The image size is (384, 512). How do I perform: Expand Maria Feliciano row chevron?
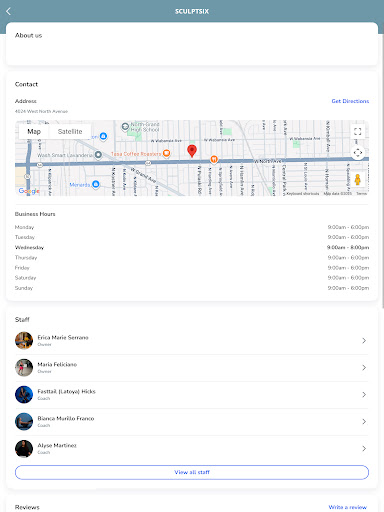click(x=364, y=367)
